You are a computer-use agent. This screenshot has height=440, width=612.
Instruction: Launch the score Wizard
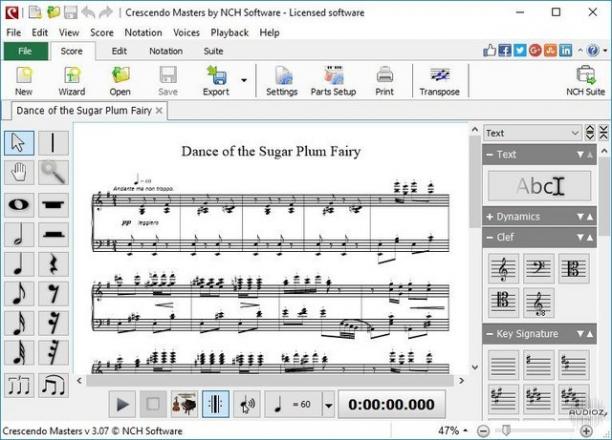[x=72, y=81]
